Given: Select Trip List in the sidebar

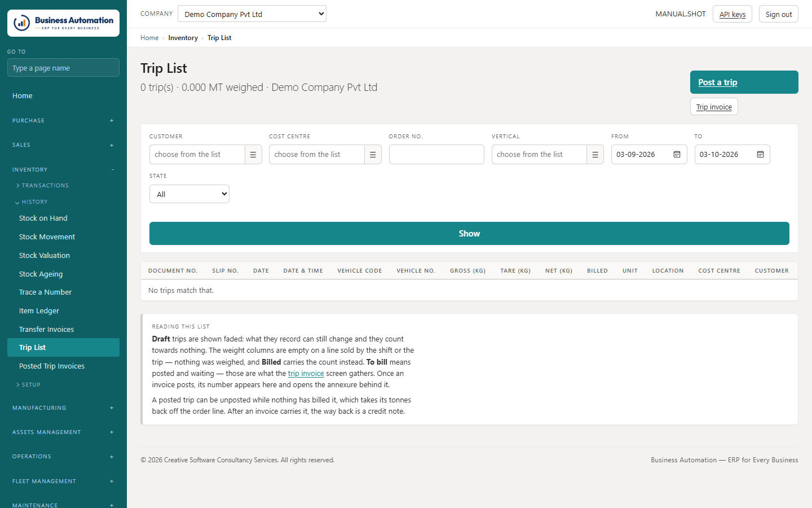Looking at the screenshot, I should (x=63, y=348).
